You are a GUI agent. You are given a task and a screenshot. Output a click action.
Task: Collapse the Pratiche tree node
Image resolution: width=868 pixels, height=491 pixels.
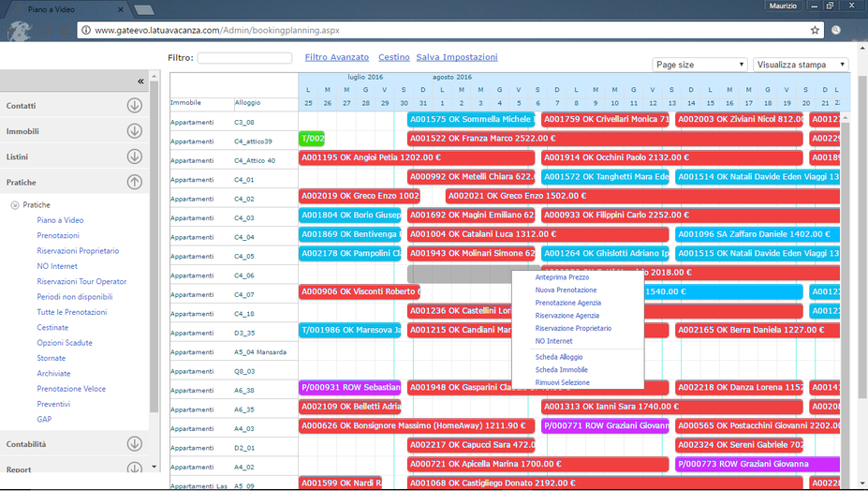15,205
